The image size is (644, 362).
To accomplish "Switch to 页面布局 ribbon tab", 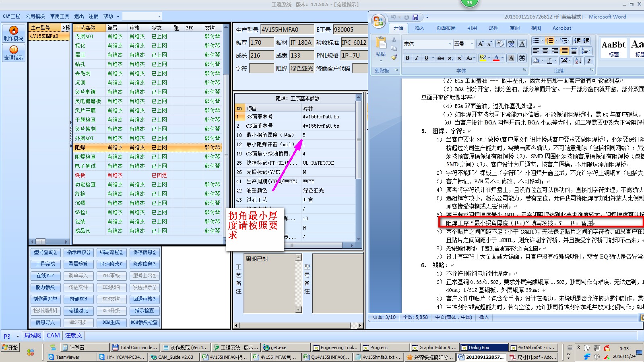I will coord(446,28).
